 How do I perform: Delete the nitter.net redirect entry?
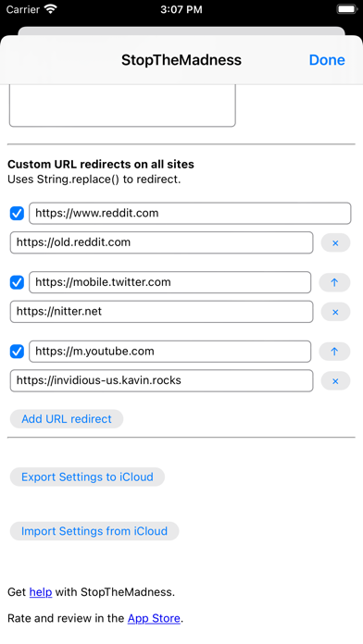pyautogui.click(x=335, y=312)
